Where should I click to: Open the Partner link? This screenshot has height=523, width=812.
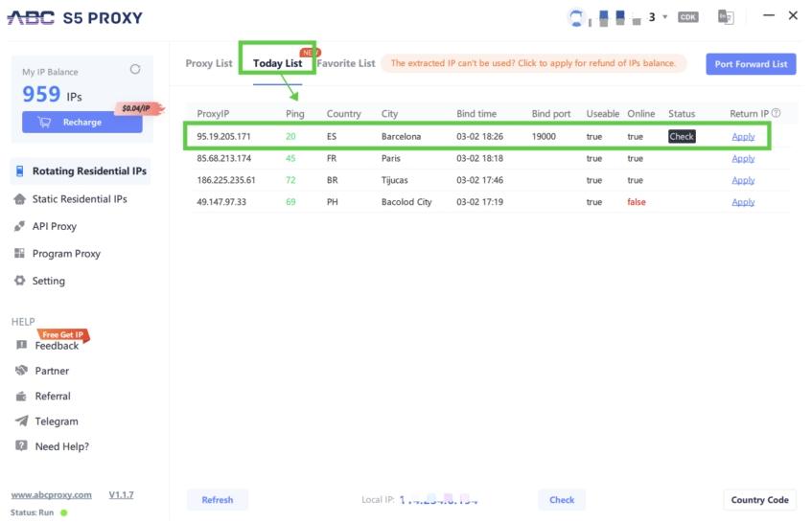[52, 371]
